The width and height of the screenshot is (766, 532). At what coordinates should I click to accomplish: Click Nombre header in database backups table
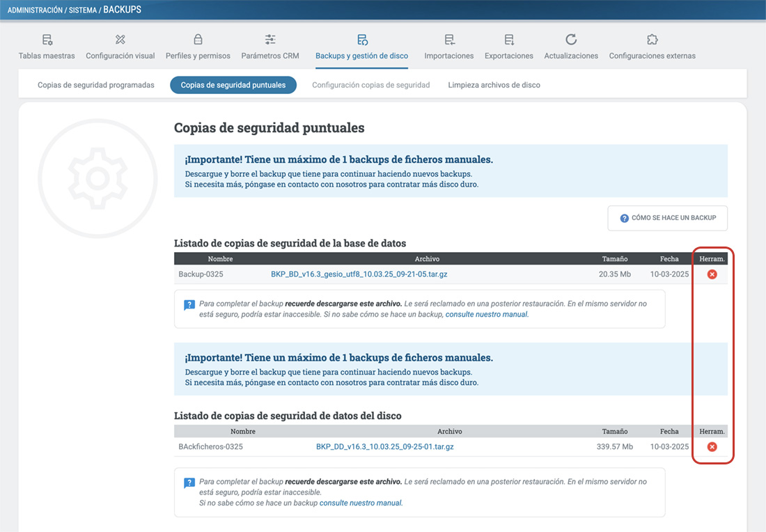coord(220,259)
